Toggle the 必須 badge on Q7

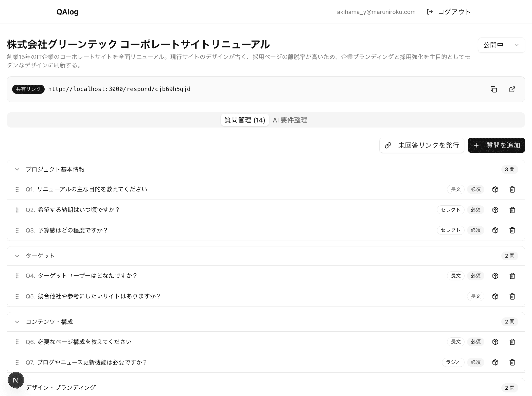click(x=475, y=362)
